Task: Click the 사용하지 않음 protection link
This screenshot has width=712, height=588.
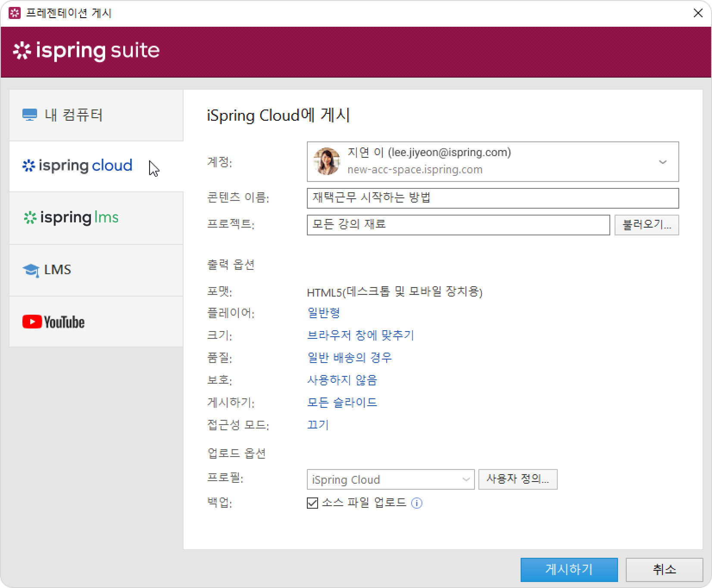Action: [x=342, y=380]
